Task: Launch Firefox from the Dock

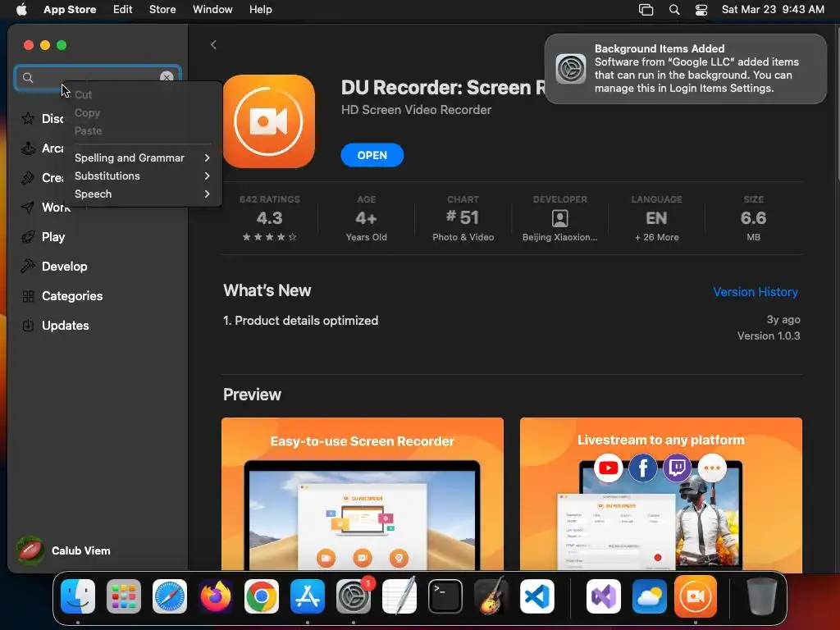Action: pos(216,596)
